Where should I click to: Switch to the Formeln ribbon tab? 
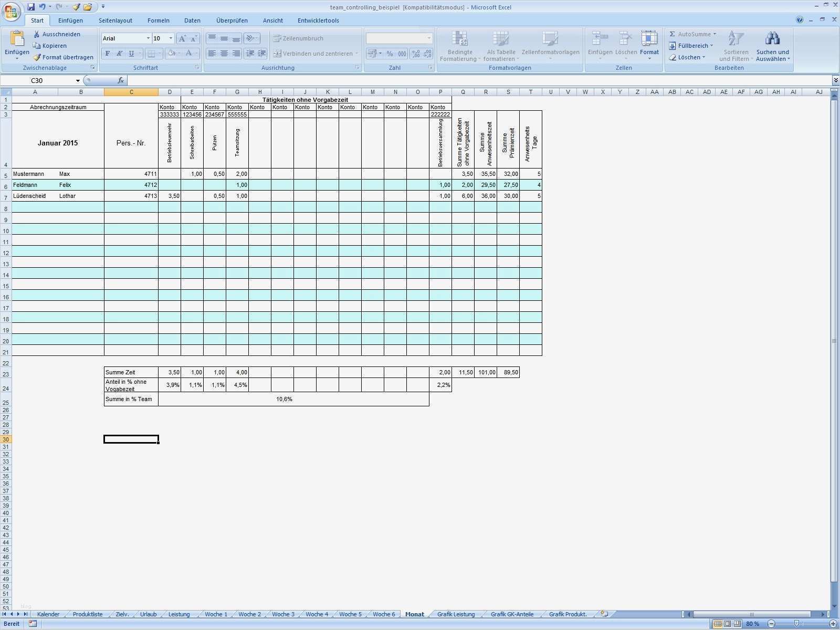[159, 20]
